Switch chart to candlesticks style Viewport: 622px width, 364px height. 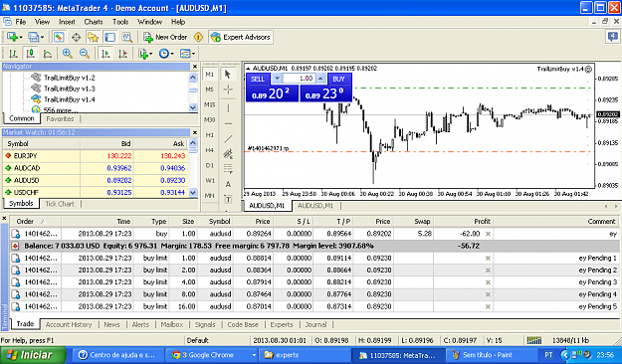[x=30, y=53]
